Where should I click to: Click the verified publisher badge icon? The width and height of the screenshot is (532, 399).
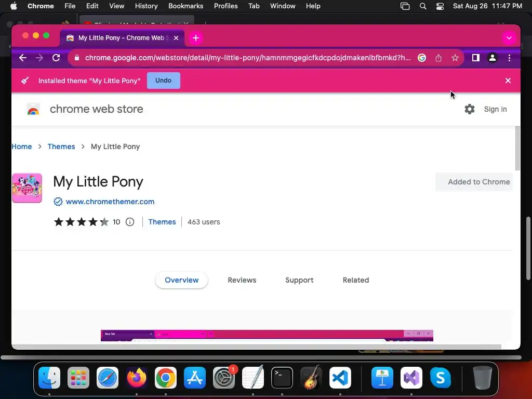(58, 202)
